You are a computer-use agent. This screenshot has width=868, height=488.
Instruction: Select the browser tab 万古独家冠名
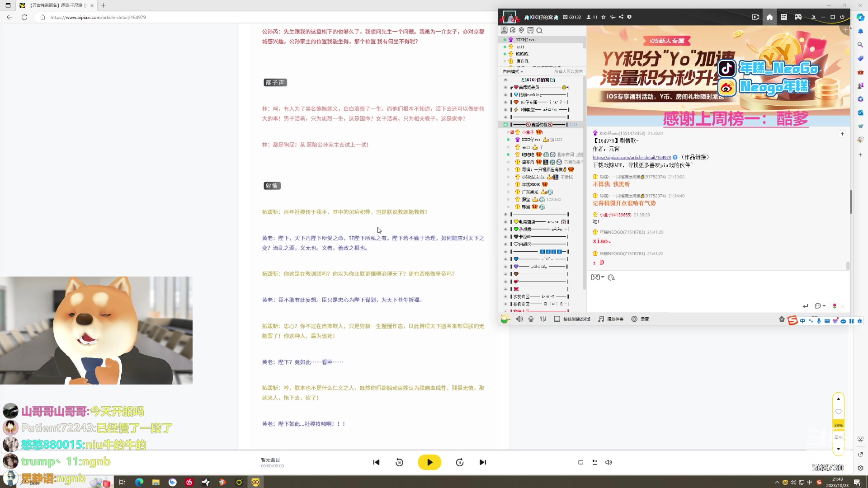point(56,5)
